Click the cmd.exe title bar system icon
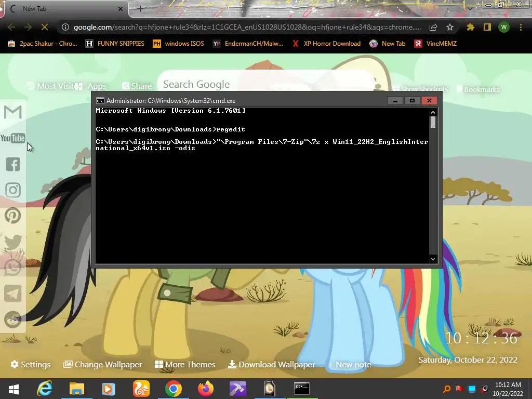This screenshot has width=532, height=399. pyautogui.click(x=100, y=101)
